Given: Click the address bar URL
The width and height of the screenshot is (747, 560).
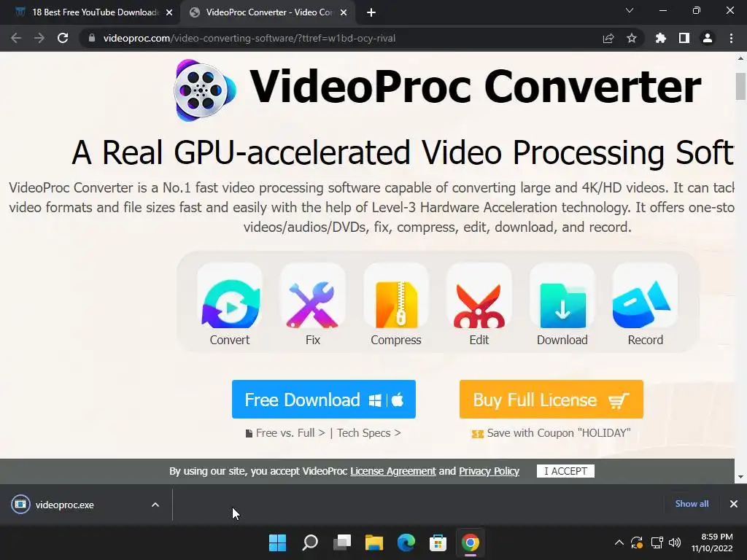Looking at the screenshot, I should tap(249, 38).
